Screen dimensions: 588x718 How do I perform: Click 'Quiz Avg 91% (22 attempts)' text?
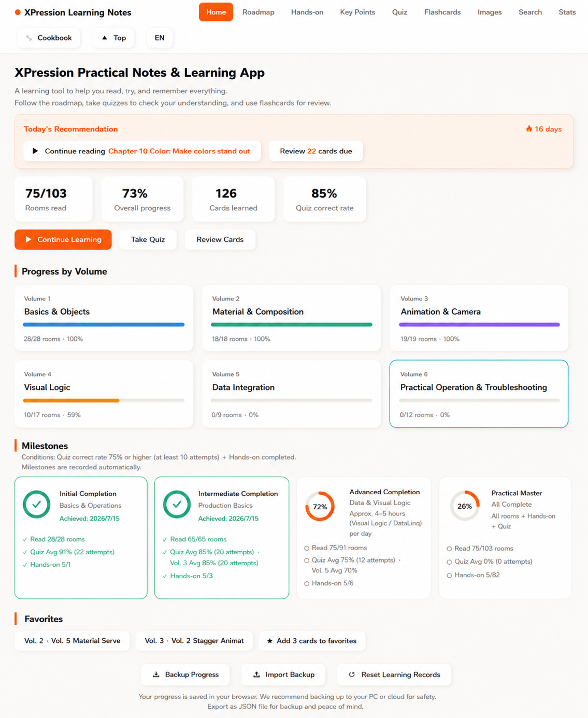pyautogui.click(x=72, y=552)
